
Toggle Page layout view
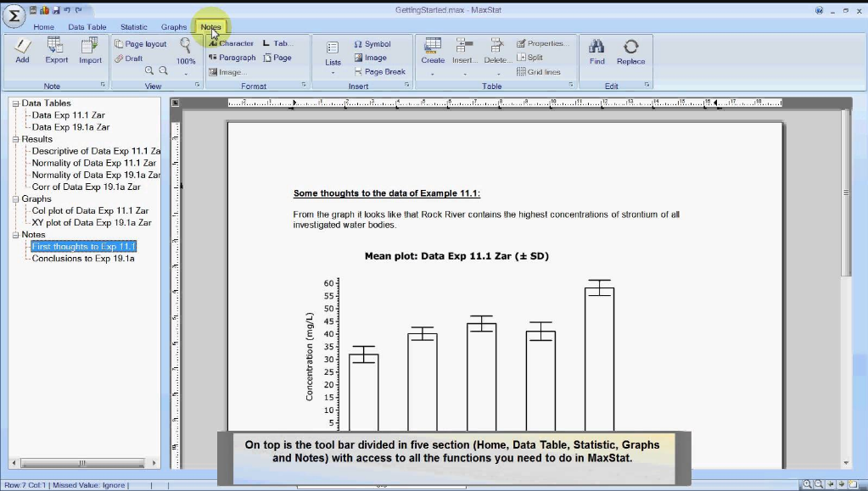point(141,44)
